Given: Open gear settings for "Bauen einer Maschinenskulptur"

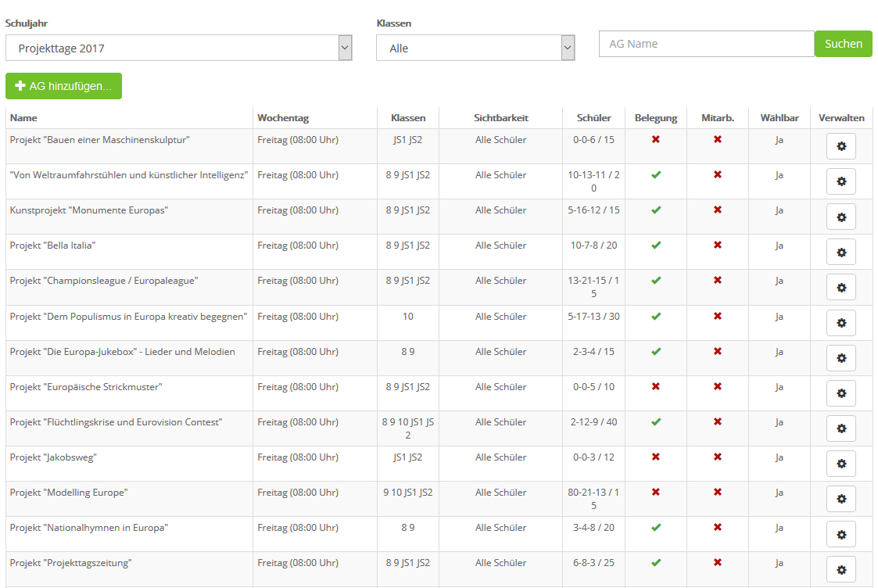Looking at the screenshot, I should (x=840, y=146).
